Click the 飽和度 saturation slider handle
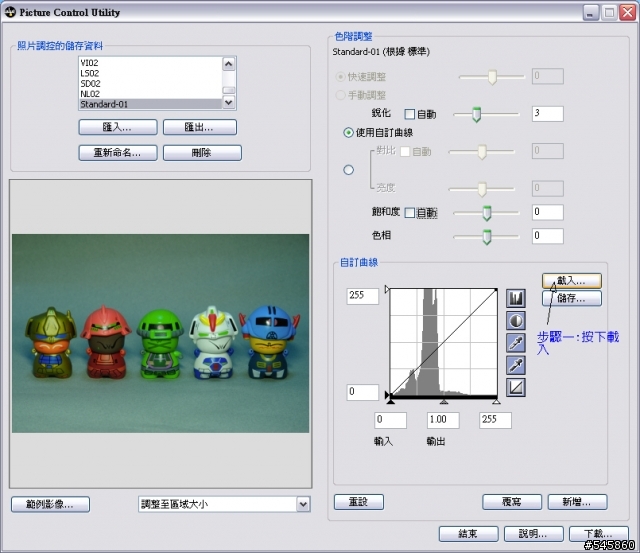640x553 pixels. coord(487,213)
